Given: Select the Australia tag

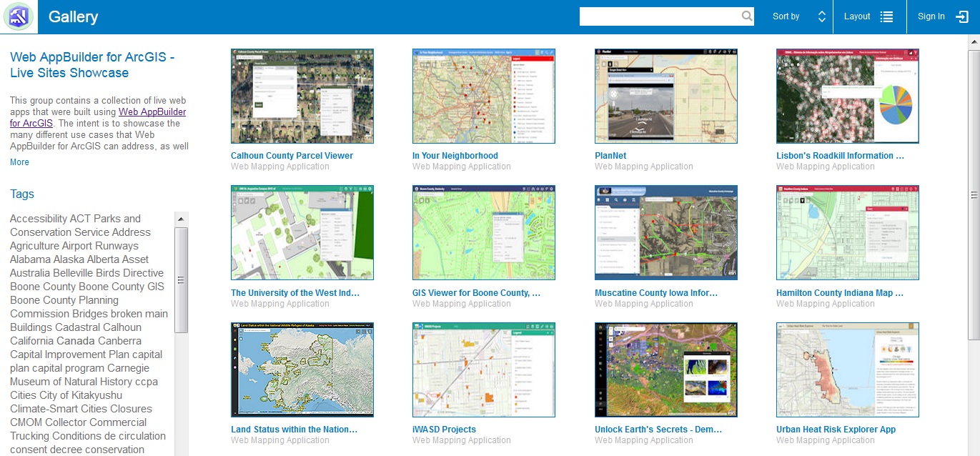Looking at the screenshot, I should pyautogui.click(x=31, y=273).
